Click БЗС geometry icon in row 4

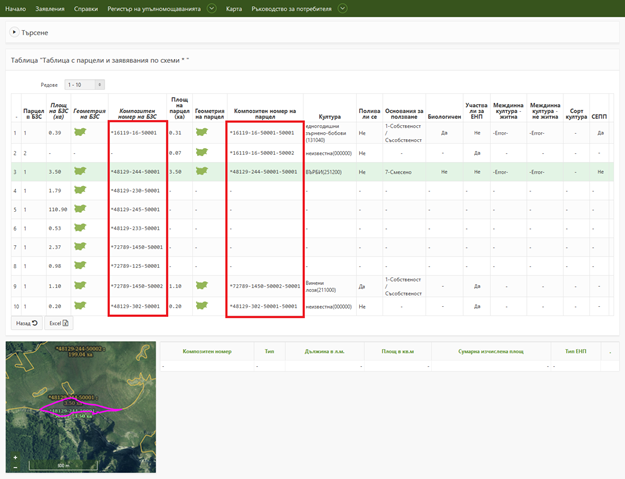click(80, 190)
